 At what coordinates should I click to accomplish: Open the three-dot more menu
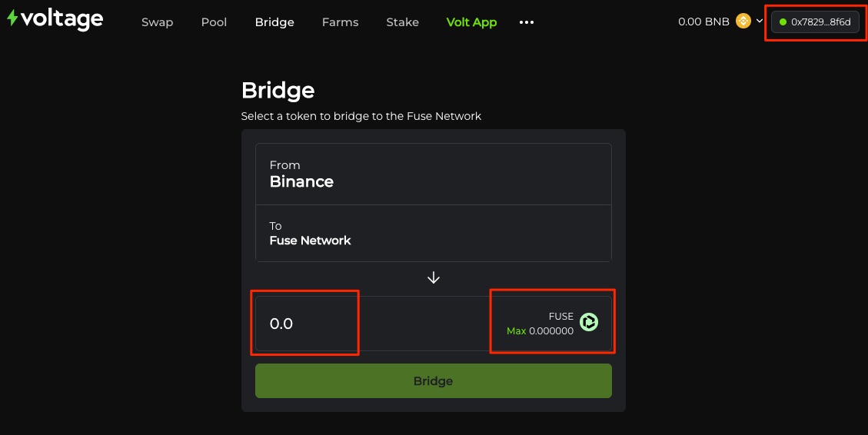[x=526, y=22]
